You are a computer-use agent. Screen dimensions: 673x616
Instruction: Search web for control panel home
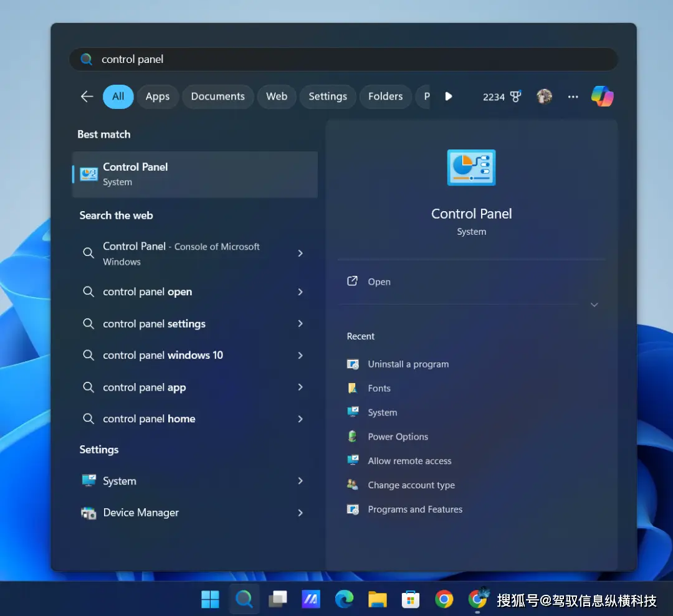(149, 419)
